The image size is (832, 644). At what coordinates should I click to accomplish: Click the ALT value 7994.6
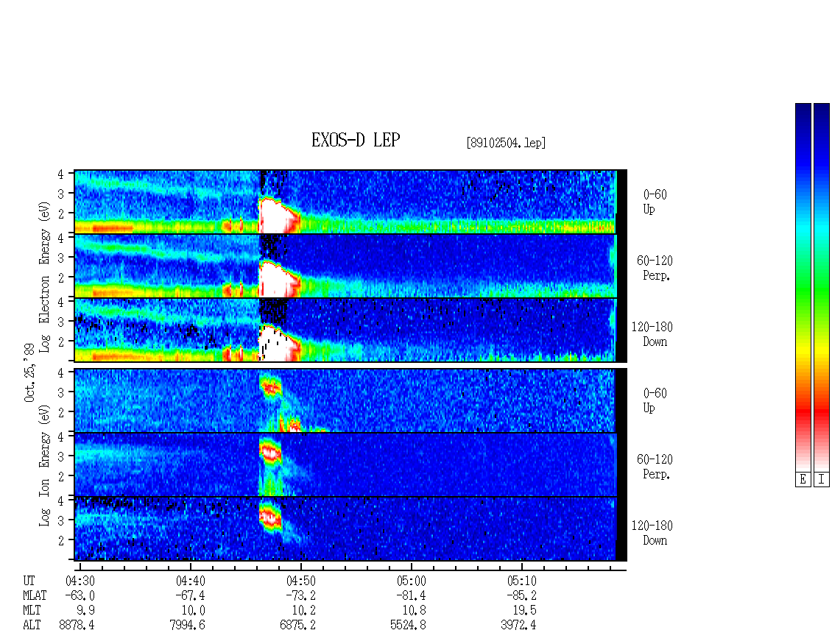point(187,625)
